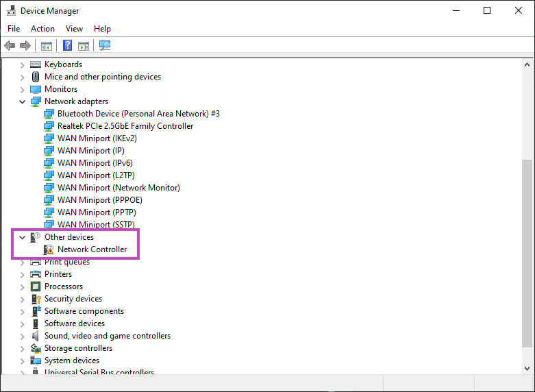535x392 pixels.
Task: Expand the Storage controllers node
Action: click(x=22, y=349)
